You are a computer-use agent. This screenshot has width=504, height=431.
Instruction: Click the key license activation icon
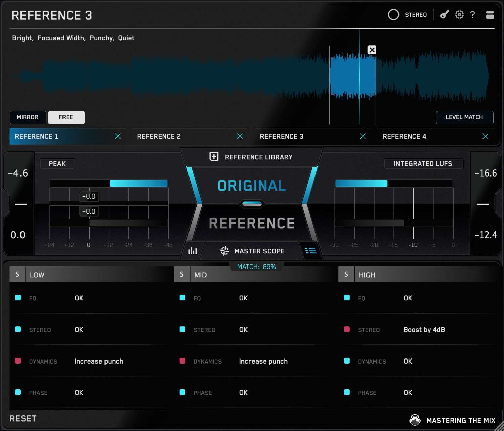coord(444,15)
